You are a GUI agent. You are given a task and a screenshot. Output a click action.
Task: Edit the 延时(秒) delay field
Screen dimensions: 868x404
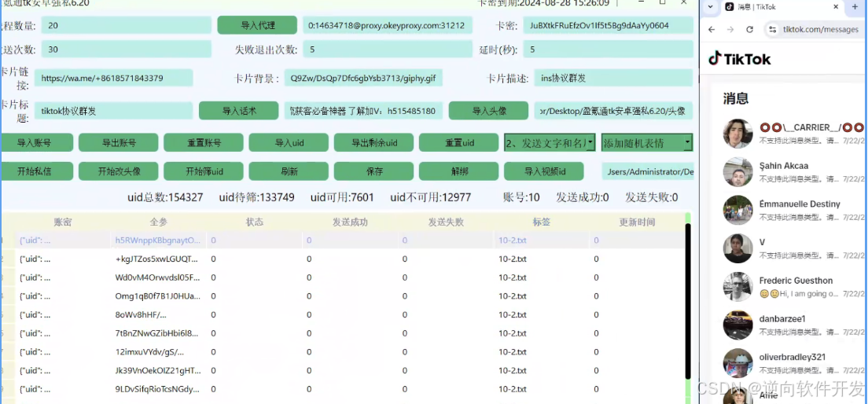609,50
